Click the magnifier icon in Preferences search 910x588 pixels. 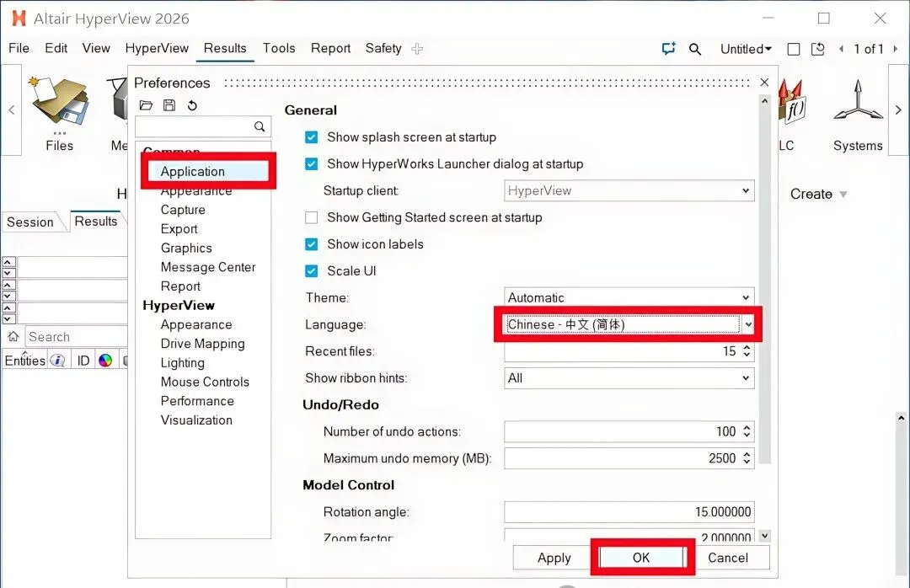260,126
